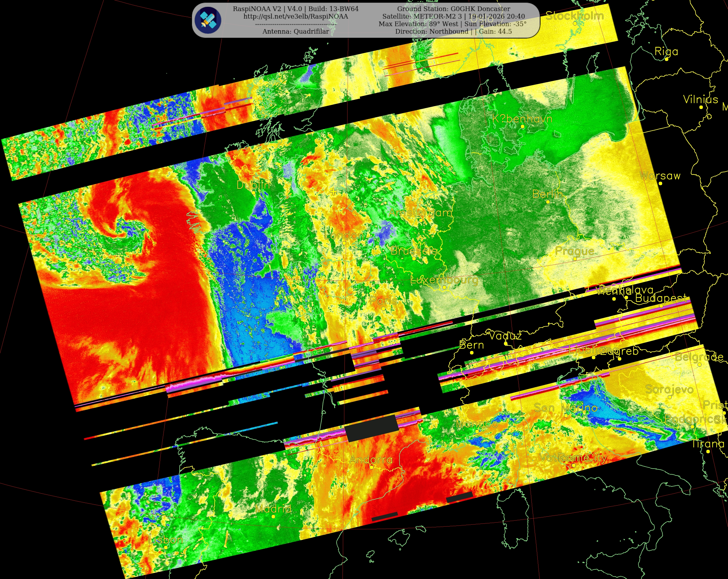
Task: Click the yellow ground station cross marker
Action: click(x=333, y=192)
